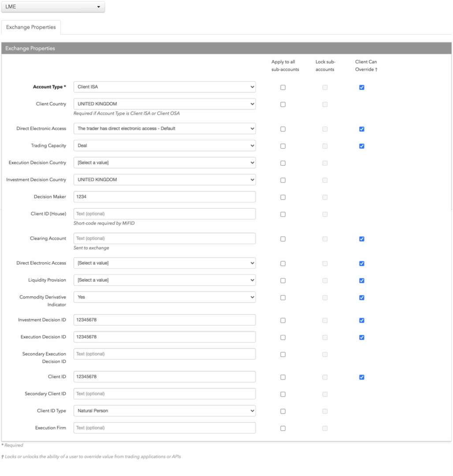This screenshot has height=476, width=453.
Task: Open the Client Country dropdown
Action: pos(164,104)
